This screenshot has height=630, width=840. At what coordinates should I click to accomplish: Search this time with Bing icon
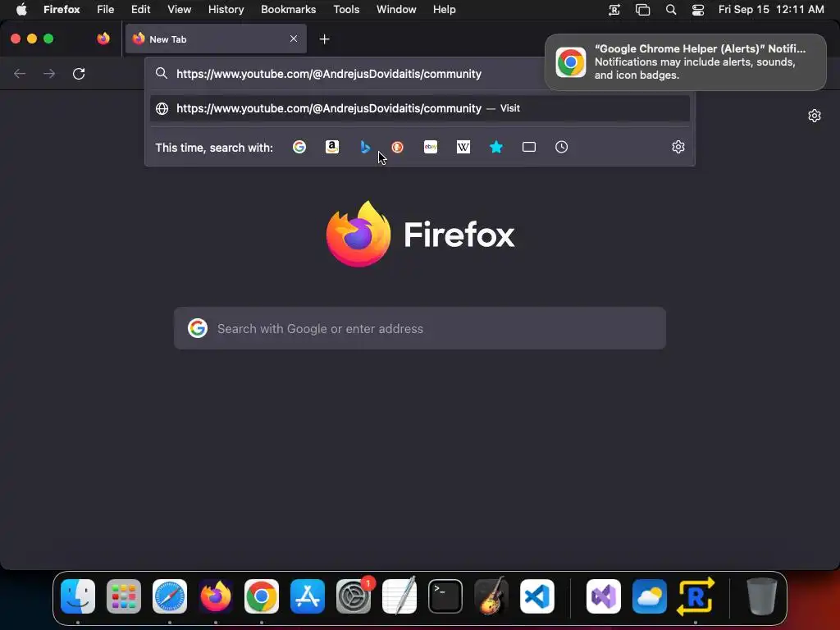(x=365, y=147)
